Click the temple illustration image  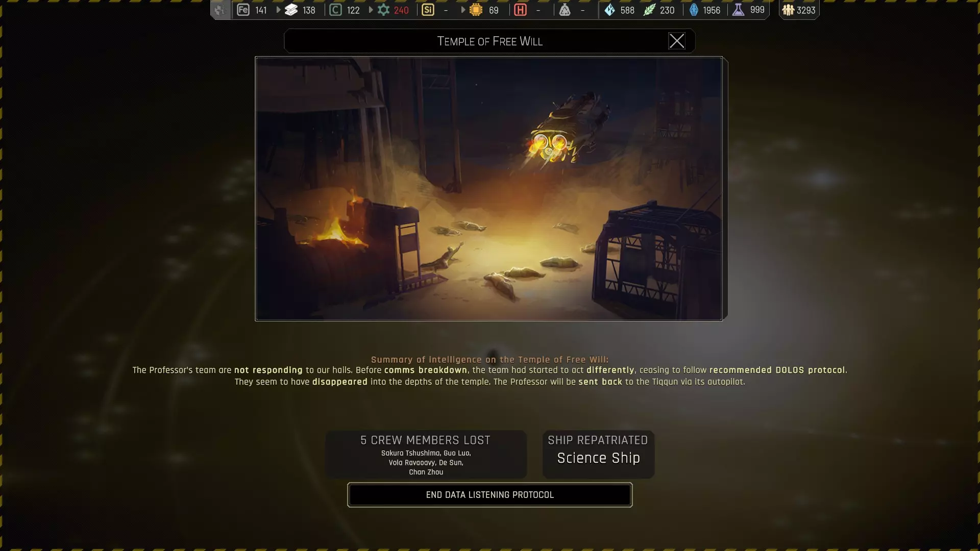488,188
